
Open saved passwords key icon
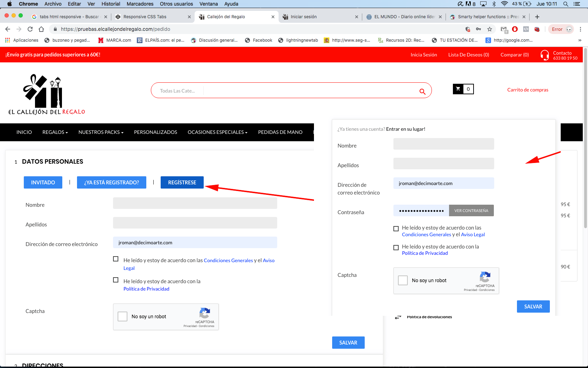478,29
